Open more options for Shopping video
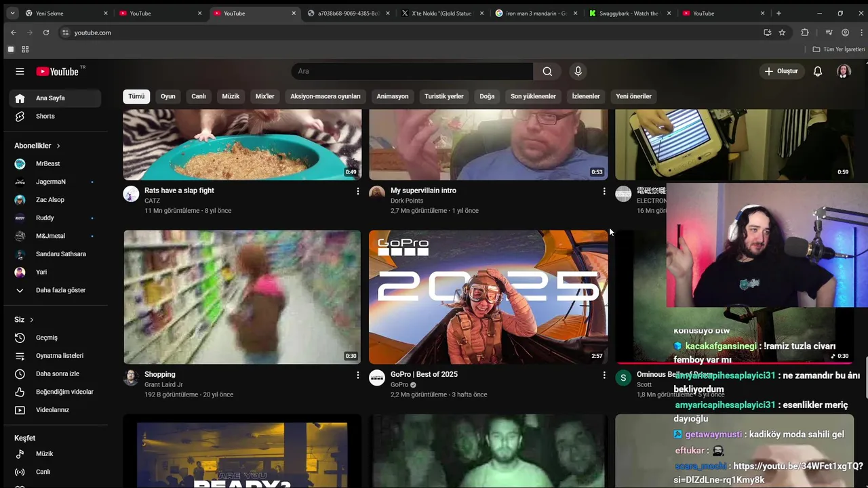Image resolution: width=868 pixels, height=488 pixels. 358,375
